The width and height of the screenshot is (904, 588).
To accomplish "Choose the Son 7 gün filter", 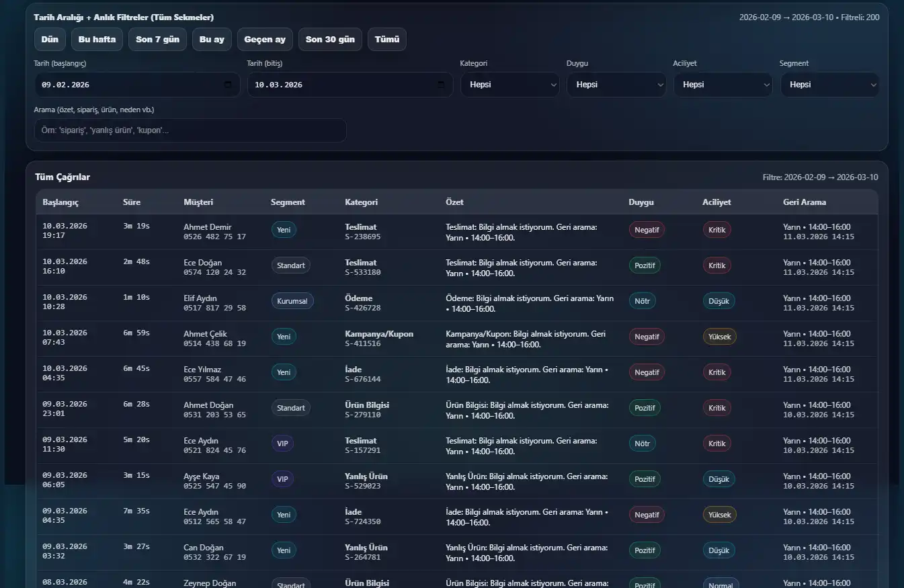I will pyautogui.click(x=157, y=40).
